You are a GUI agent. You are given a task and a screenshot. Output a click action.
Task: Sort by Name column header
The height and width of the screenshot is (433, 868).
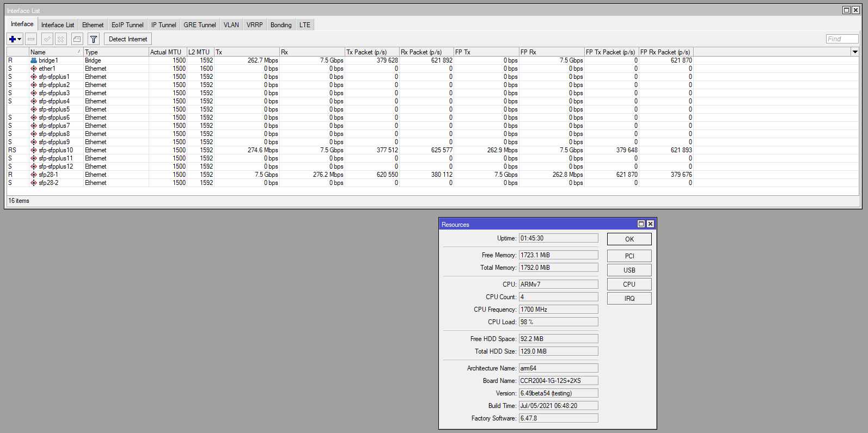pos(56,52)
